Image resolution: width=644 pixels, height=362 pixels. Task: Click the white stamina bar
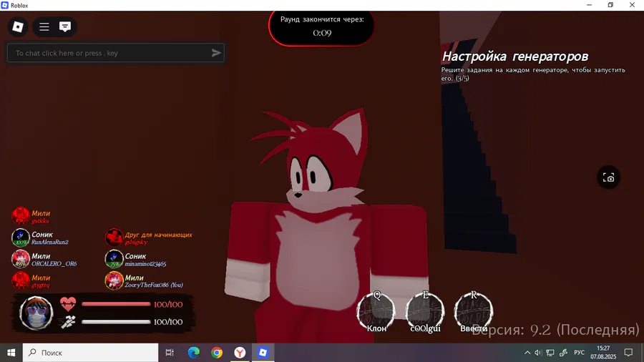pos(116,322)
